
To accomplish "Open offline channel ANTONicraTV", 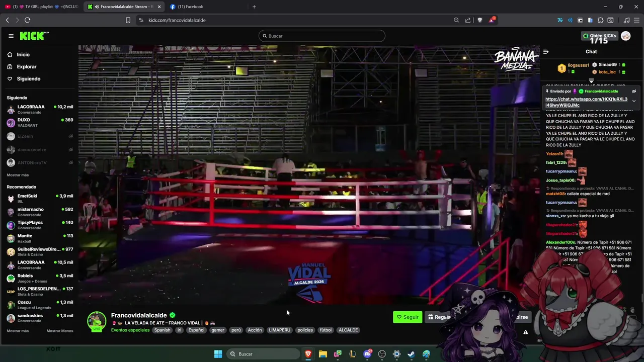I will point(40,162).
